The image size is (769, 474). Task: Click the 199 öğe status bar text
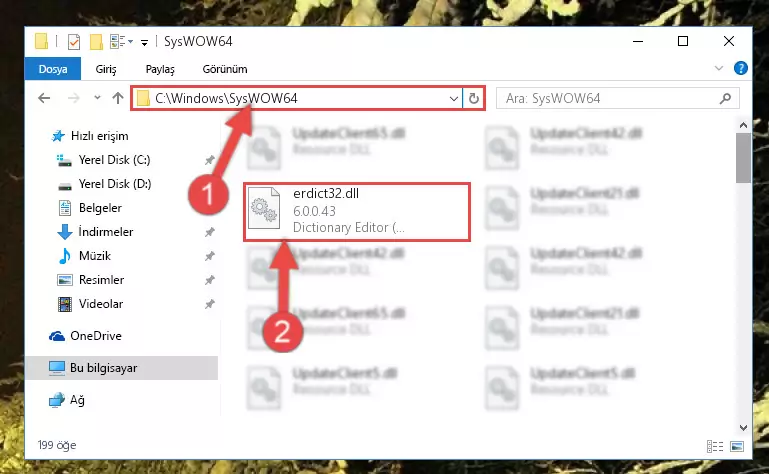click(57, 445)
